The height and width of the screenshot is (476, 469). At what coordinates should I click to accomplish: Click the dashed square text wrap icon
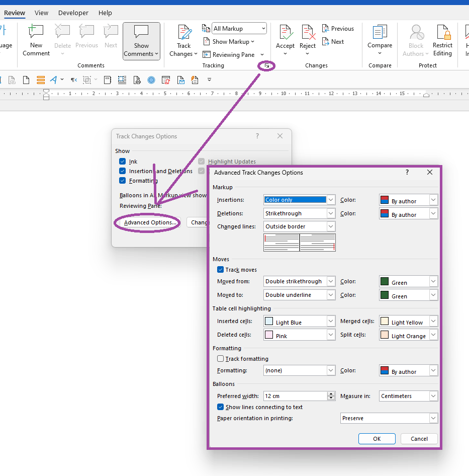point(122,80)
